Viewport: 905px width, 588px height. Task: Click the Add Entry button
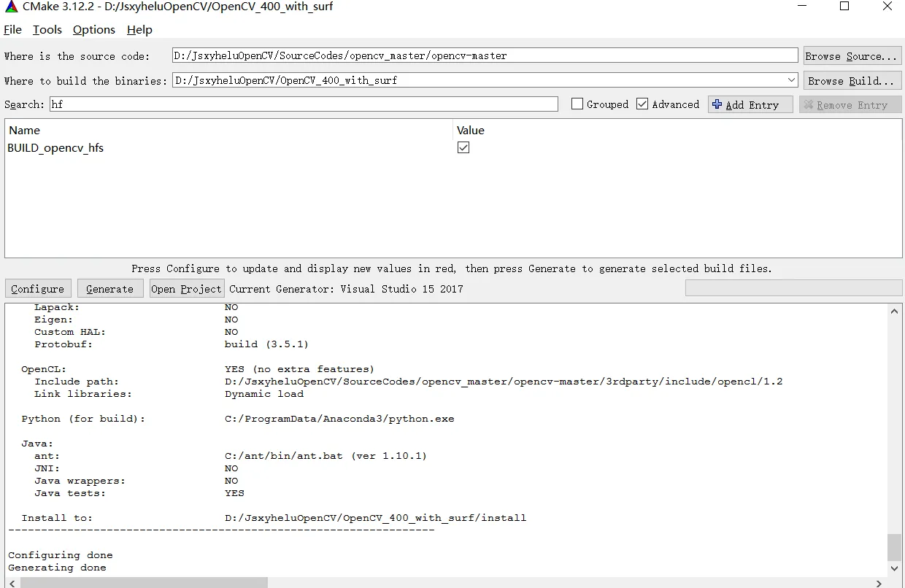click(750, 105)
